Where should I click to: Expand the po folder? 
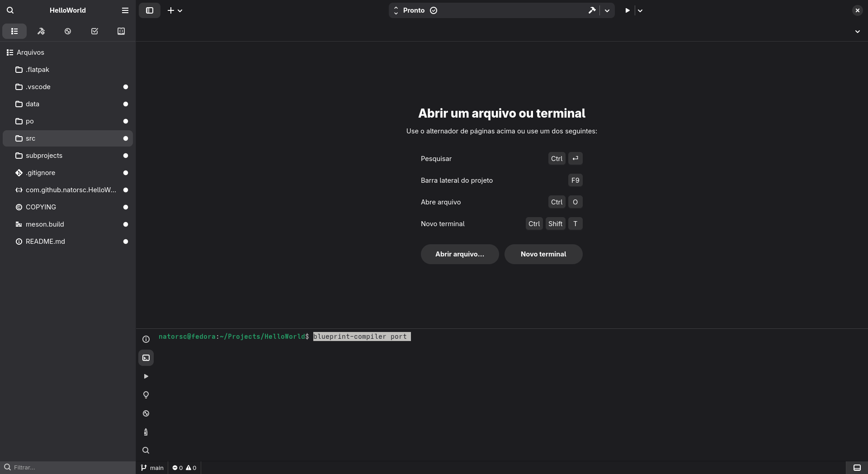pos(68,121)
